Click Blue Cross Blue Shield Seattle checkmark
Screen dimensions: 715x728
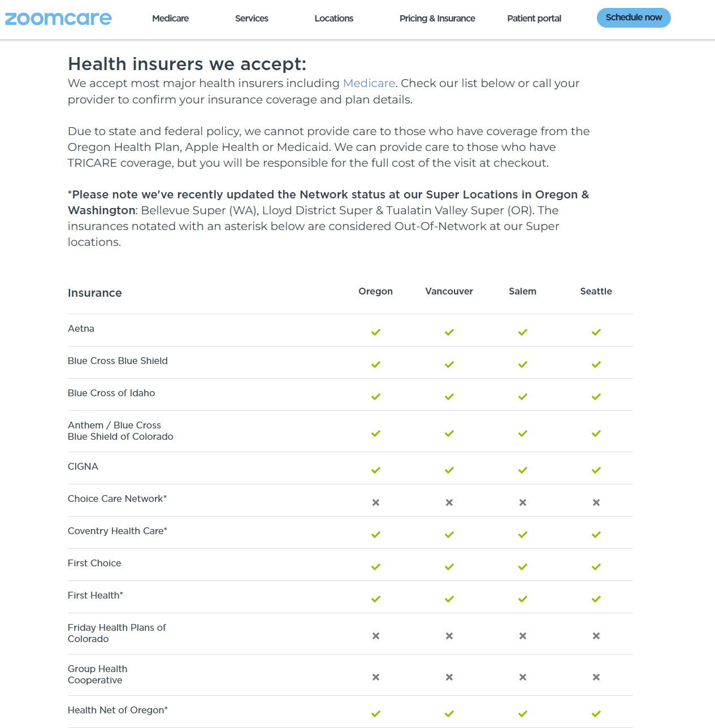tap(596, 365)
